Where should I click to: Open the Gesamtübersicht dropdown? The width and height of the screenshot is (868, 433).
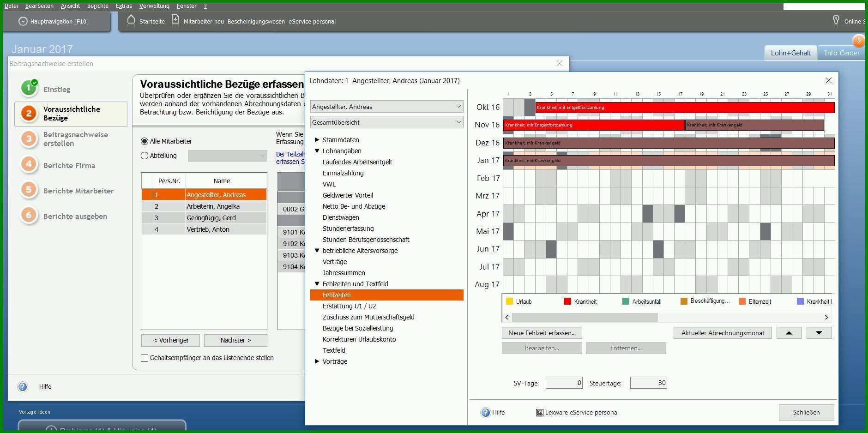tap(386, 122)
